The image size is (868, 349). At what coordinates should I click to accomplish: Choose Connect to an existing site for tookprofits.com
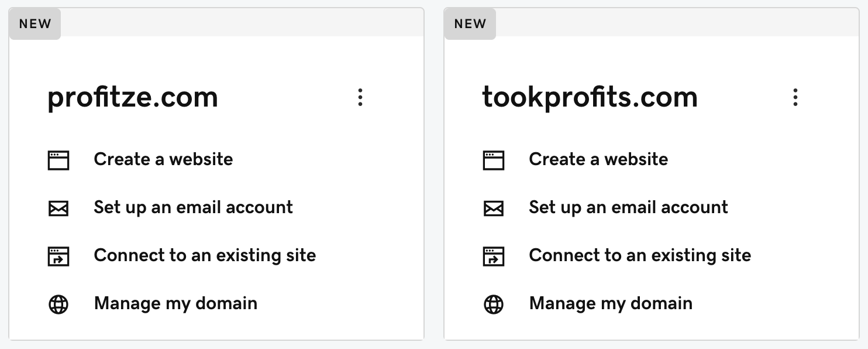pyautogui.click(x=640, y=255)
